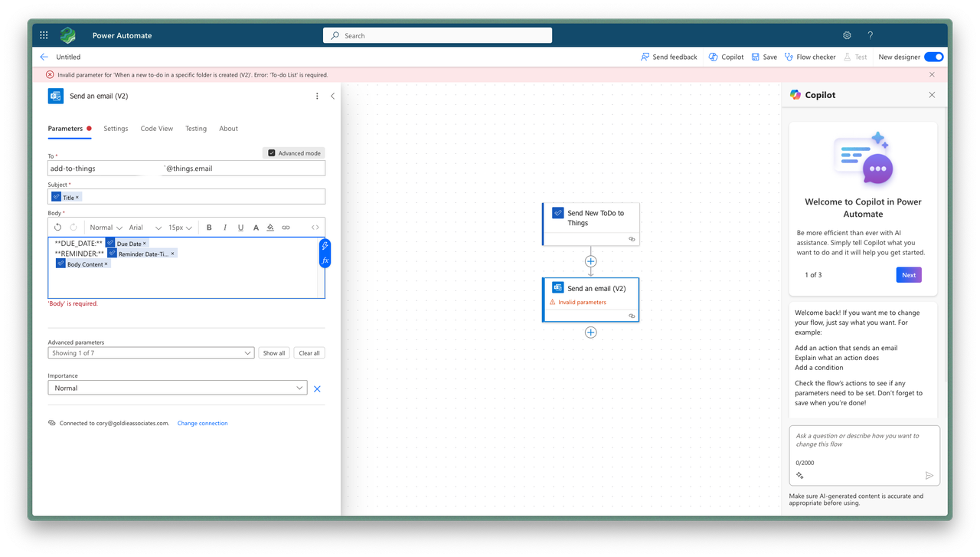This screenshot has height=557, width=980.
Task: Open the highlight color picker icon
Action: point(270,228)
